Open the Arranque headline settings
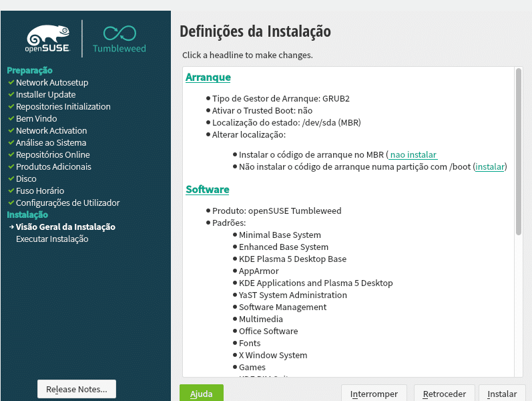 208,77
